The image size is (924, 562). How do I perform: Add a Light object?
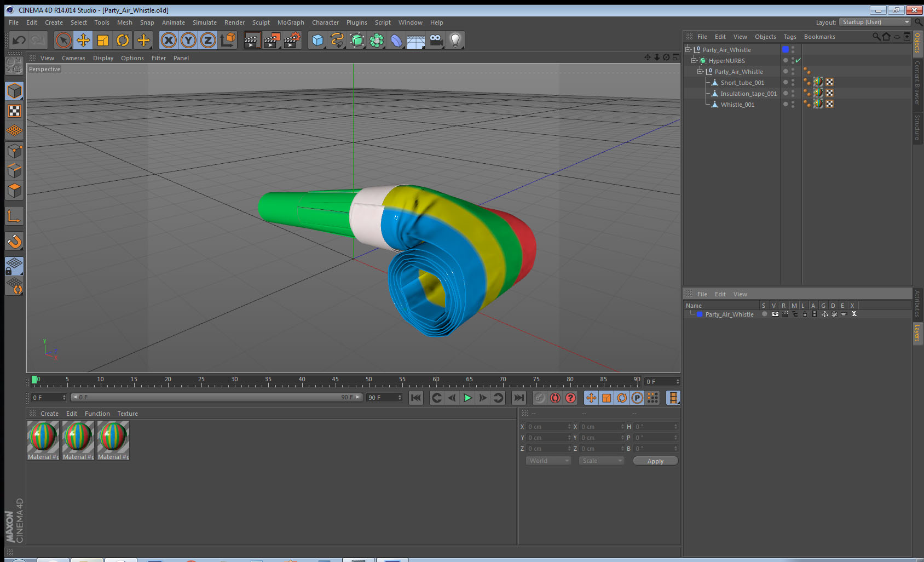455,40
